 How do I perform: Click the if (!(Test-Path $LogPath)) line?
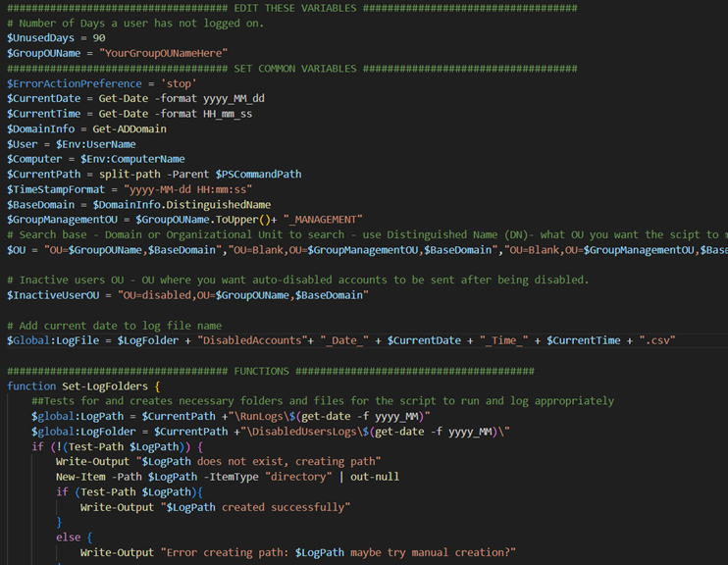coord(117,447)
